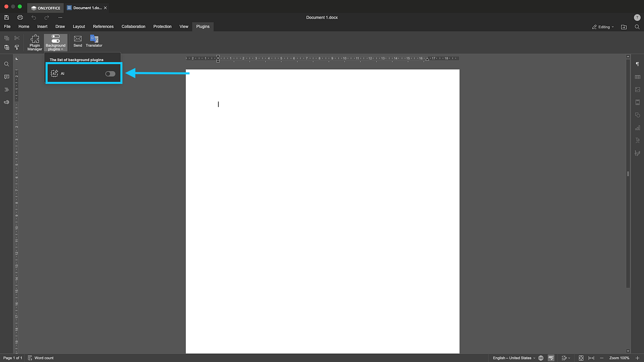Click the Print icon

coord(20,17)
